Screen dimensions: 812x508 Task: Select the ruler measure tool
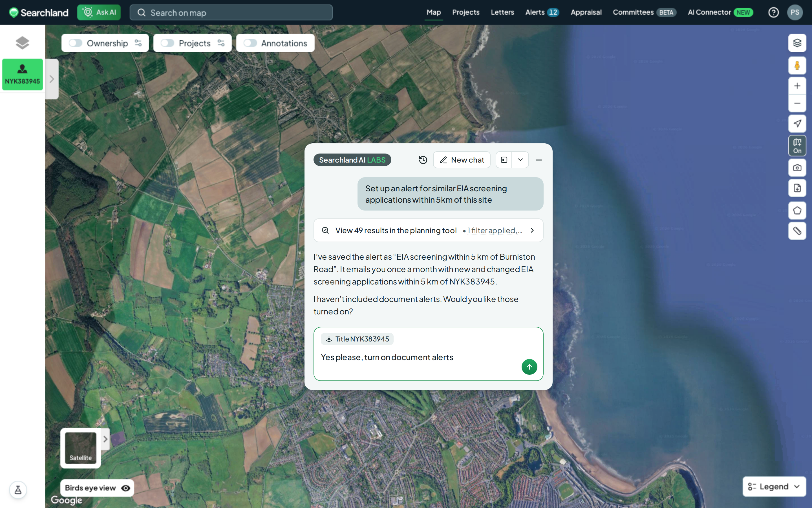click(x=797, y=231)
